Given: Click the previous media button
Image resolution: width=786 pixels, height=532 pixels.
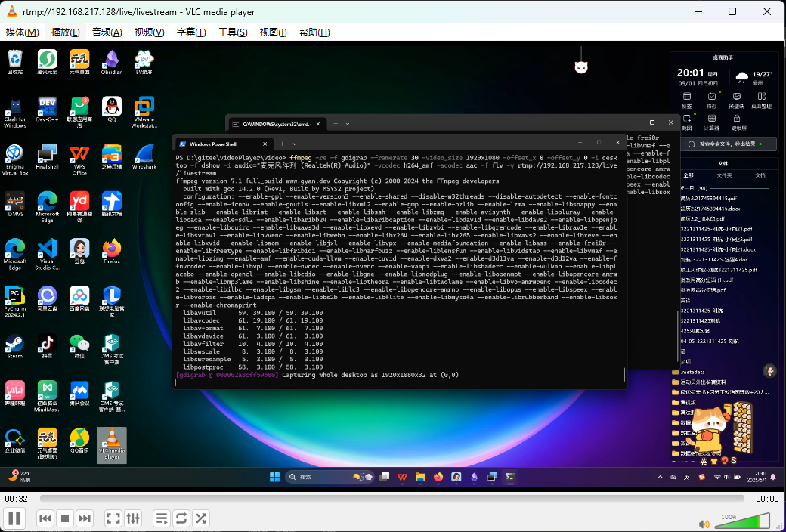Looking at the screenshot, I should pos(45,518).
